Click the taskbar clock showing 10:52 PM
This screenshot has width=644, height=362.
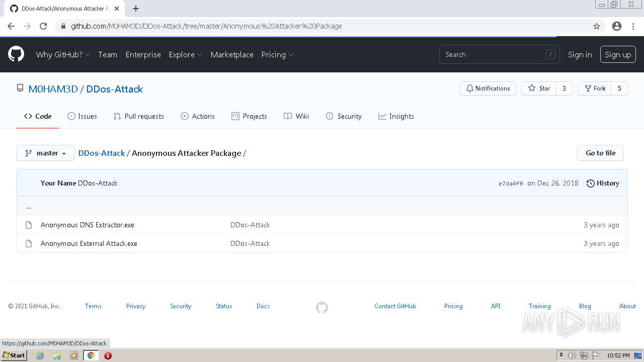(x=618, y=355)
